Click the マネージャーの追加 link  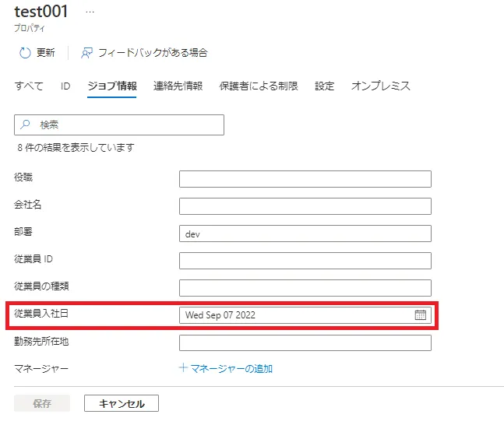pos(231,368)
